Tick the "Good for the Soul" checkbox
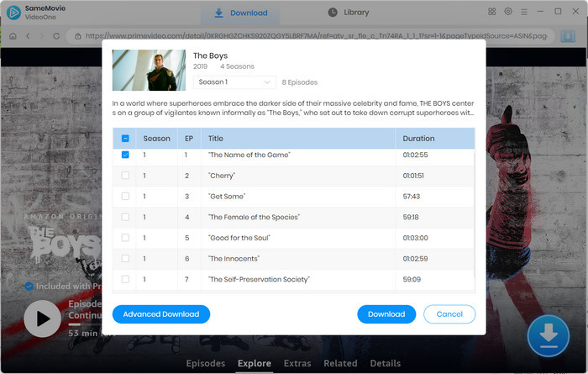This screenshot has width=588, height=374. pos(125,238)
